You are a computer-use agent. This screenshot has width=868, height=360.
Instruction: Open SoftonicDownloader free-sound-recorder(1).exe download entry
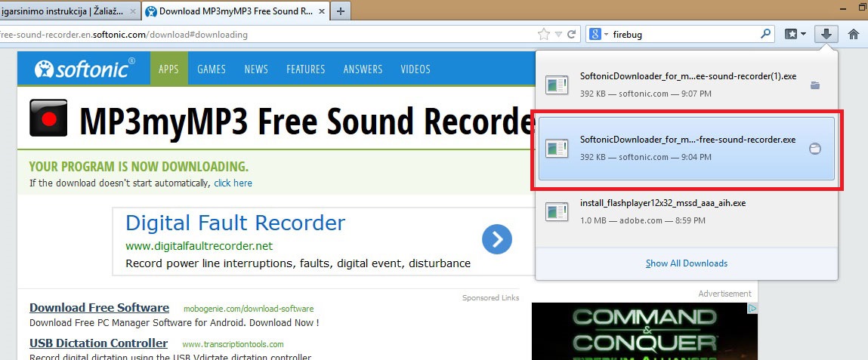coord(687,85)
